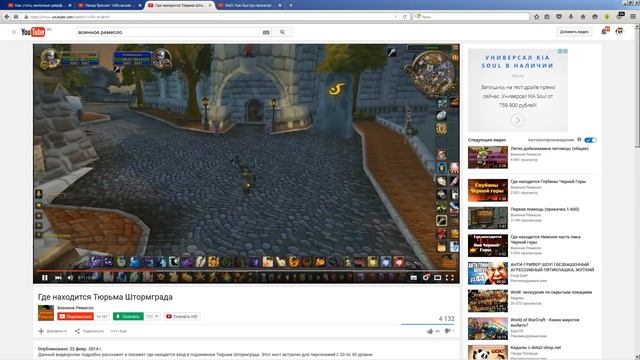
Task: Open Где находится Глубины Черной Горы link
Action: tap(548, 181)
